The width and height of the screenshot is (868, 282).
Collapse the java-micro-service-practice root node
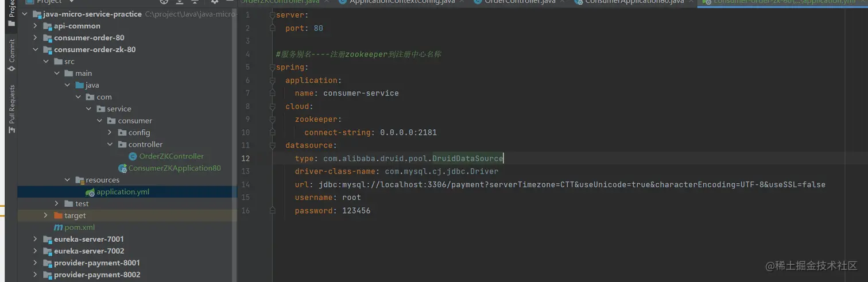tap(25, 14)
